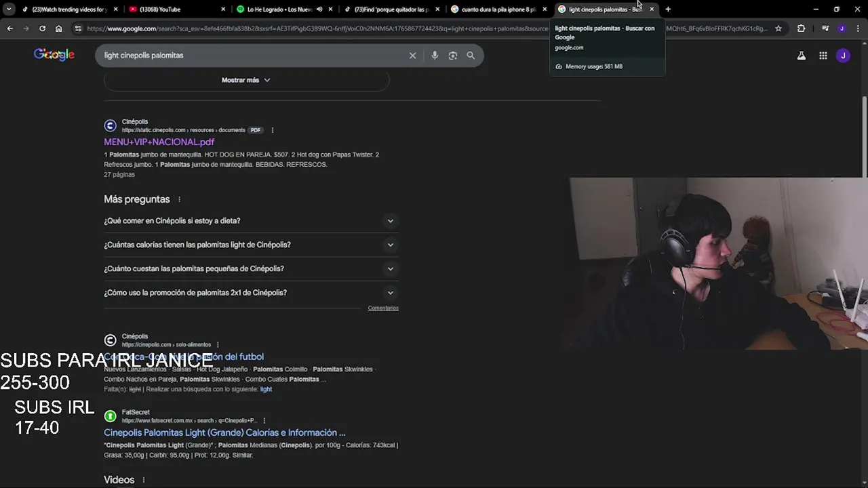This screenshot has height=488, width=868.
Task: Open the MENU+VIP+NACIONAL.pdf result link
Action: pos(159,142)
